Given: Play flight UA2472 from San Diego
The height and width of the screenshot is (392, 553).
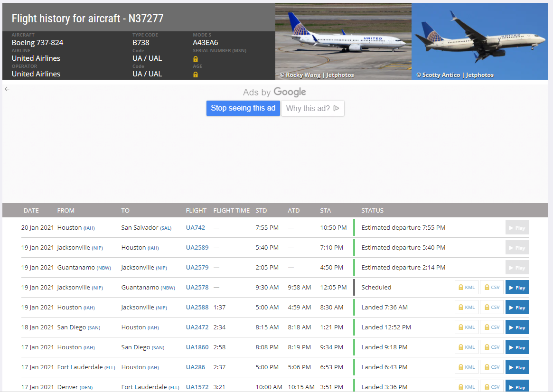Looking at the screenshot, I should tap(517, 327).
